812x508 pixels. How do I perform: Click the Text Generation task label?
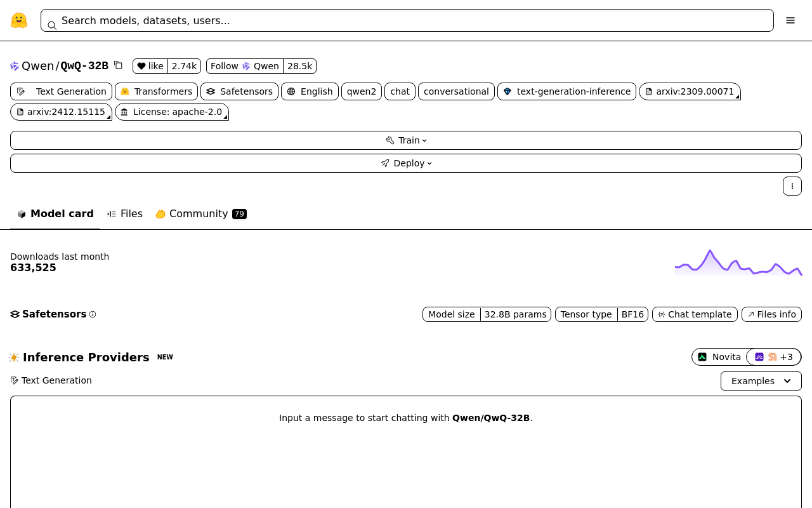[x=56, y=380]
